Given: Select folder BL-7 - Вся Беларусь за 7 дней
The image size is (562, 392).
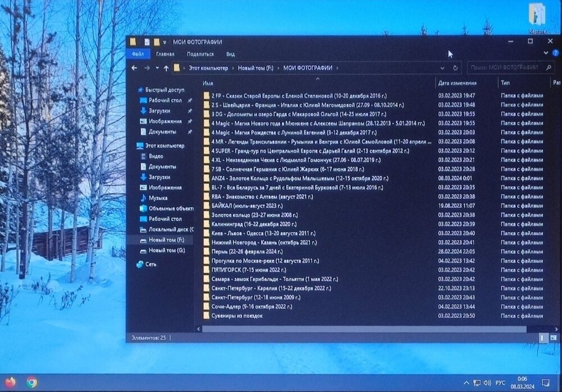Looking at the screenshot, I should click(x=297, y=188).
